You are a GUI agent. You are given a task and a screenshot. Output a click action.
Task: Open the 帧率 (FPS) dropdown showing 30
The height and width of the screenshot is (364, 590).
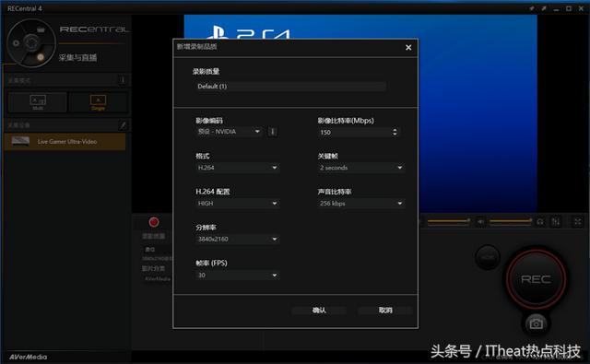click(x=237, y=275)
